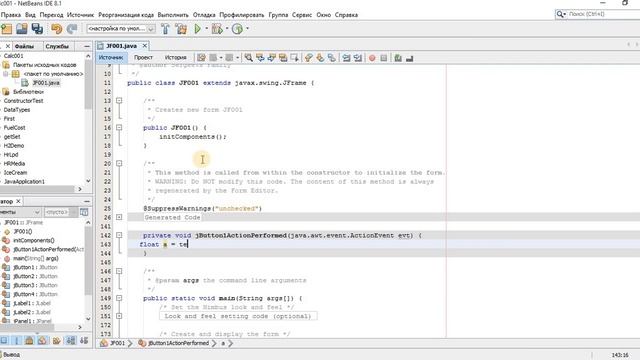The width and height of the screenshot is (640, 360).
Task: Click the Shift Line Right icon
Action: (358, 58)
